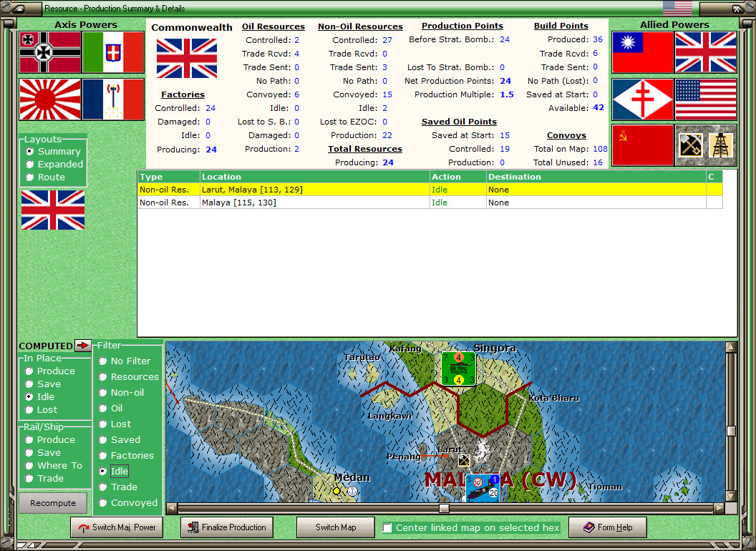The height and width of the screenshot is (551, 756).
Task: Sort table by Action column header
Action: [x=458, y=177]
